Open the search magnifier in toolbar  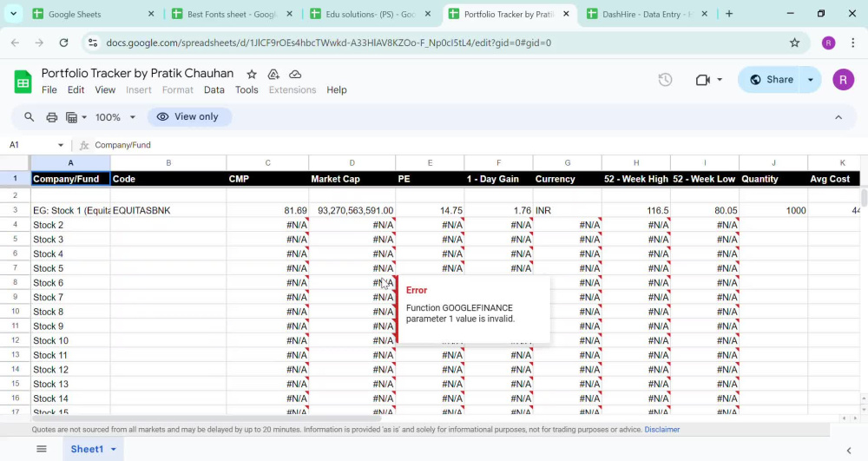tap(29, 117)
